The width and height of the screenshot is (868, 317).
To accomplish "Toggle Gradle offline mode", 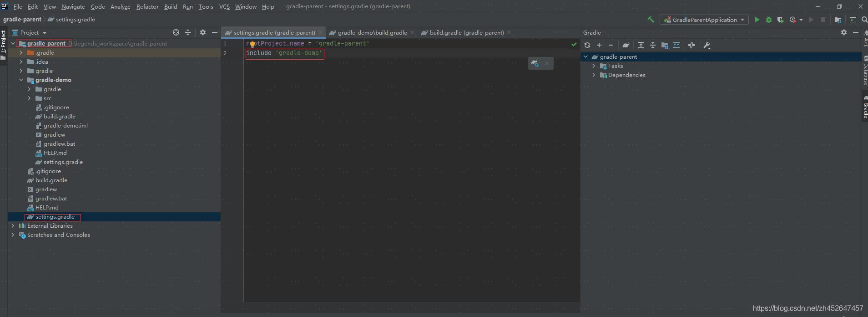I will 691,45.
